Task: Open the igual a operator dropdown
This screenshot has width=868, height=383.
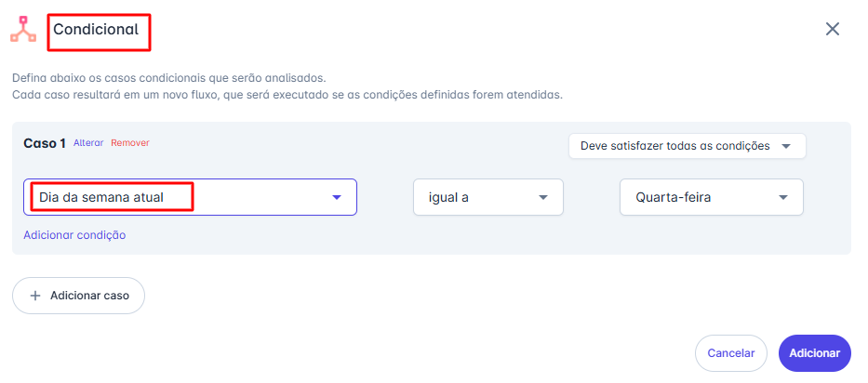Action: tap(488, 197)
